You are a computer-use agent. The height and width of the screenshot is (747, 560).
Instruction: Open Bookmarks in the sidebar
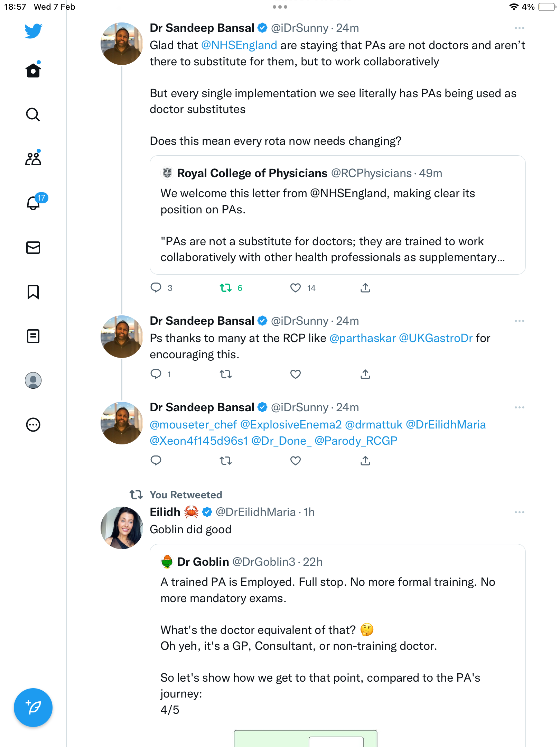[33, 292]
